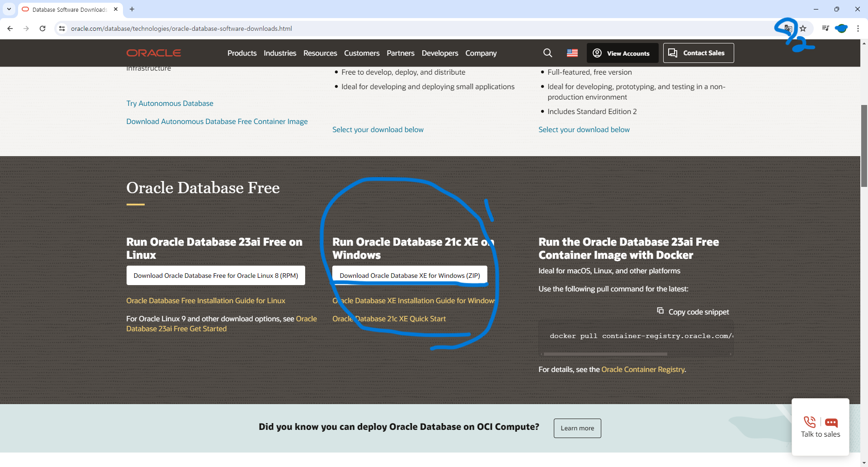Open the country flag selector
The height and width of the screenshot is (467, 868).
coord(572,53)
